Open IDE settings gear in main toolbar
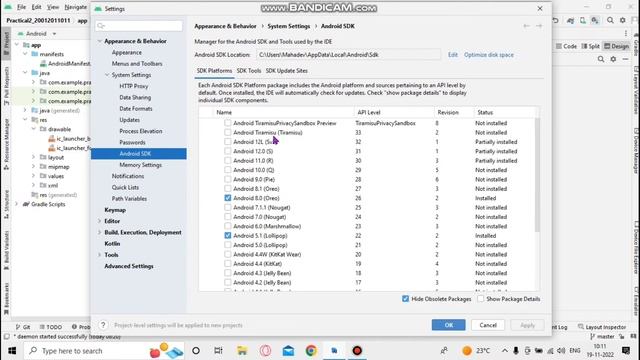 click(x=622, y=20)
